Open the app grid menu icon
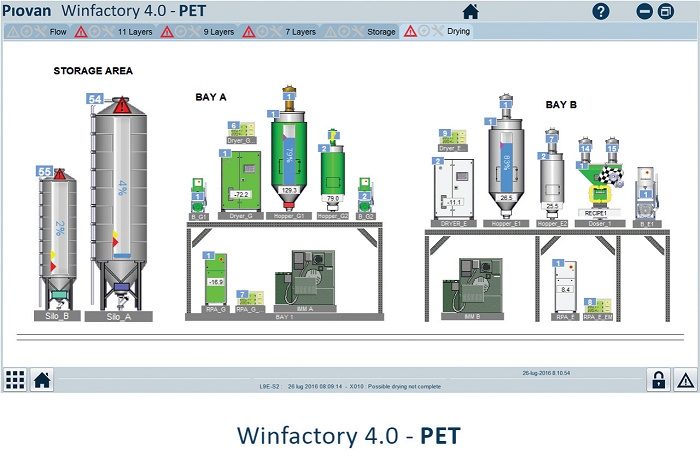 click(x=15, y=380)
